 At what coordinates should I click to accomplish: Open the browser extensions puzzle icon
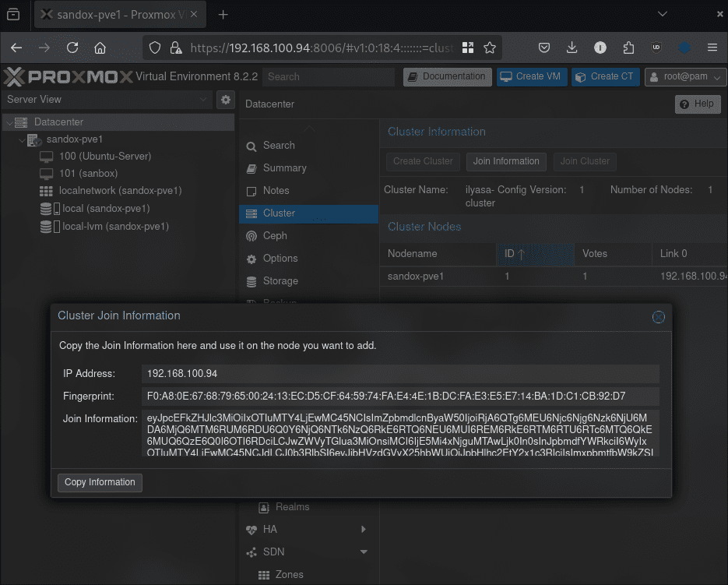628,48
